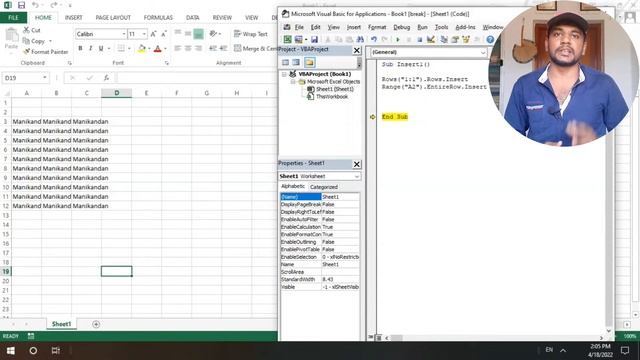640x360 pixels.
Task: Toggle Wrap Text in the ribbon
Action: [251, 34]
